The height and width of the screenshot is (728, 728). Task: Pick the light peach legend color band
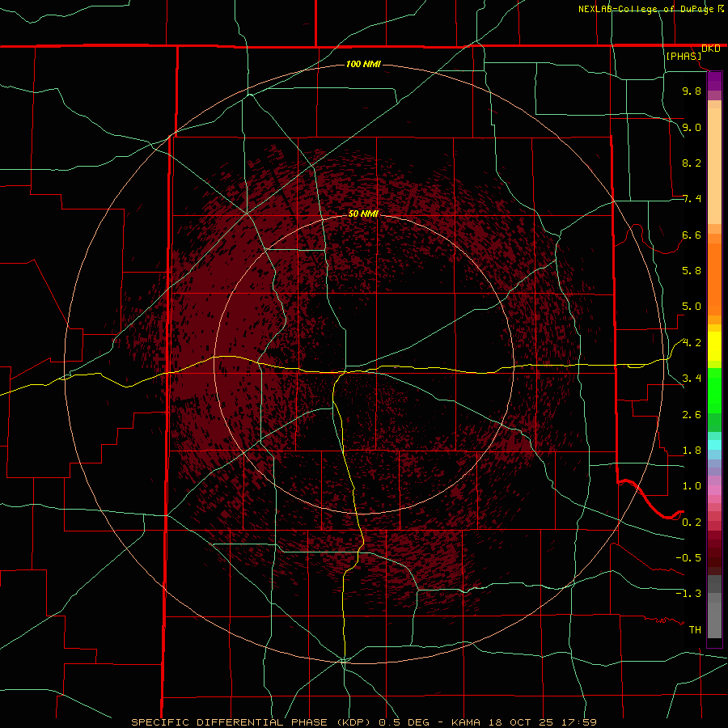714,166
